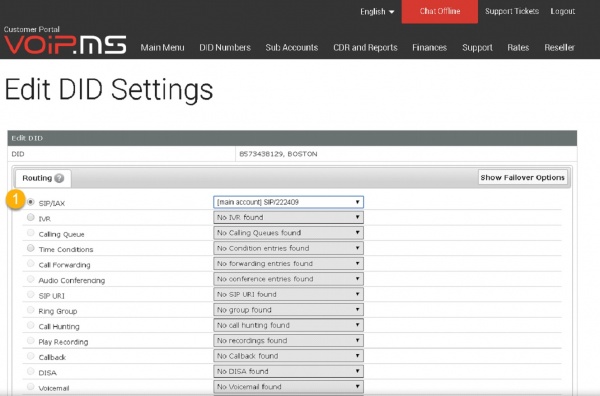Click the orange step 1 marker
The image size is (600, 396).
coord(16,199)
